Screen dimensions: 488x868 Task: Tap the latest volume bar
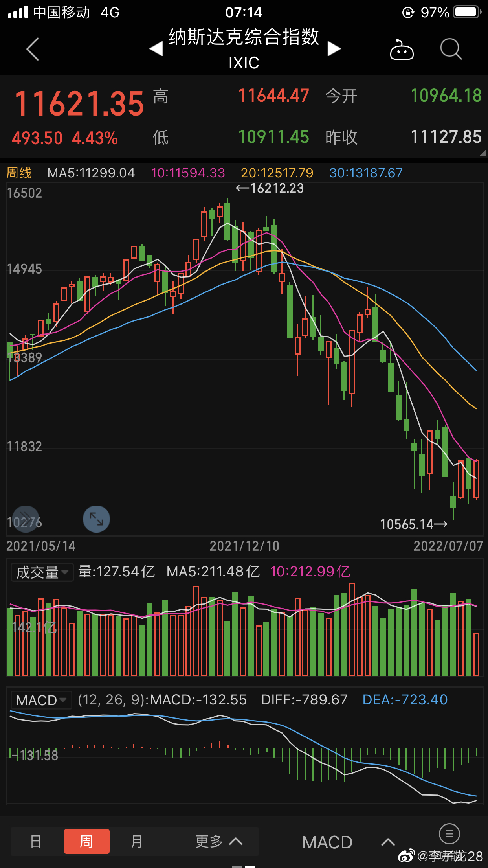pos(477,655)
